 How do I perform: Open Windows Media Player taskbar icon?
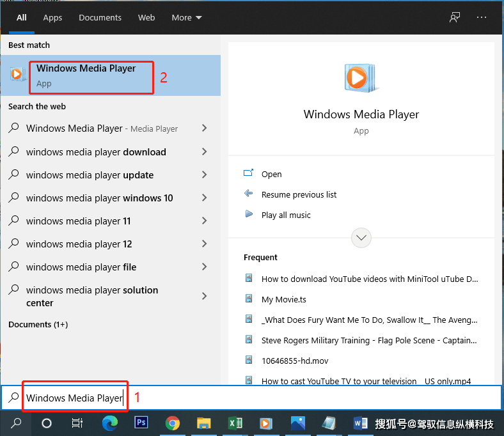[x=266, y=423]
